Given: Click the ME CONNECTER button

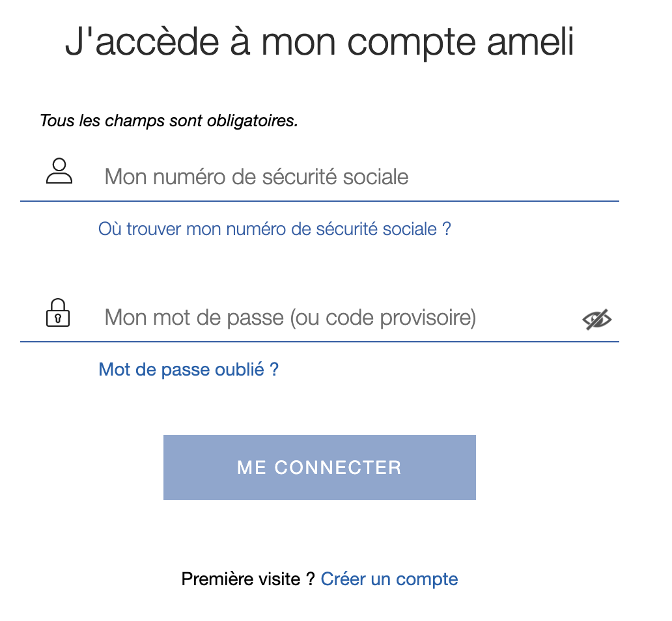Looking at the screenshot, I should [320, 467].
